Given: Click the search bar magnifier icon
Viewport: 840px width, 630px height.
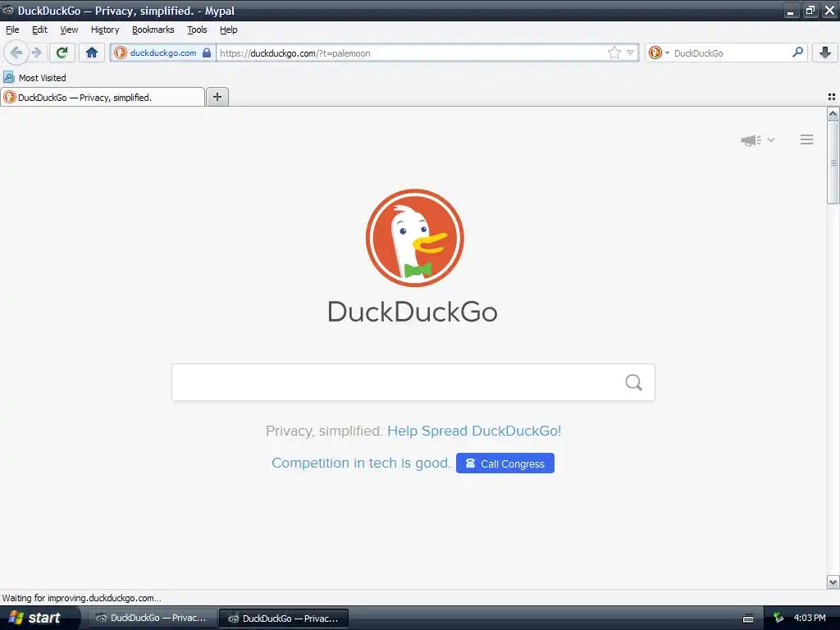Looking at the screenshot, I should (797, 52).
